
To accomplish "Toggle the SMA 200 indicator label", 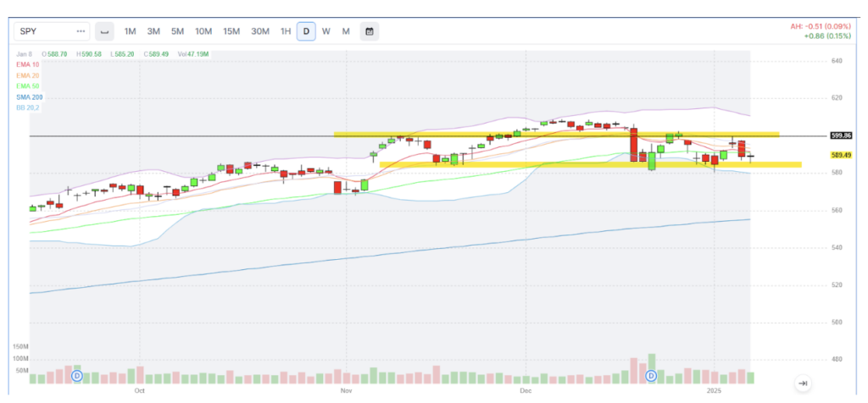I will (x=31, y=97).
